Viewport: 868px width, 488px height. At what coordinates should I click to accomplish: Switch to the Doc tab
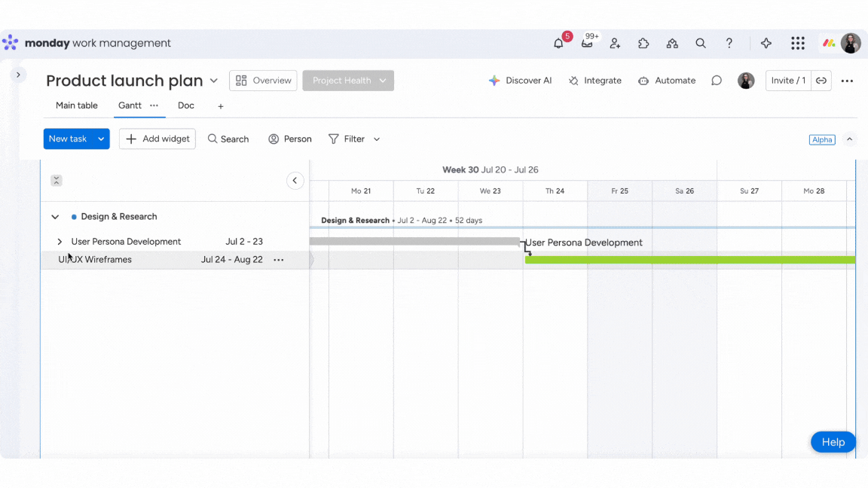(186, 106)
